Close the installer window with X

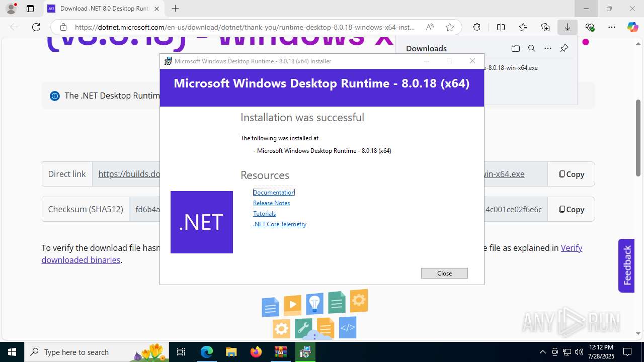click(x=472, y=61)
